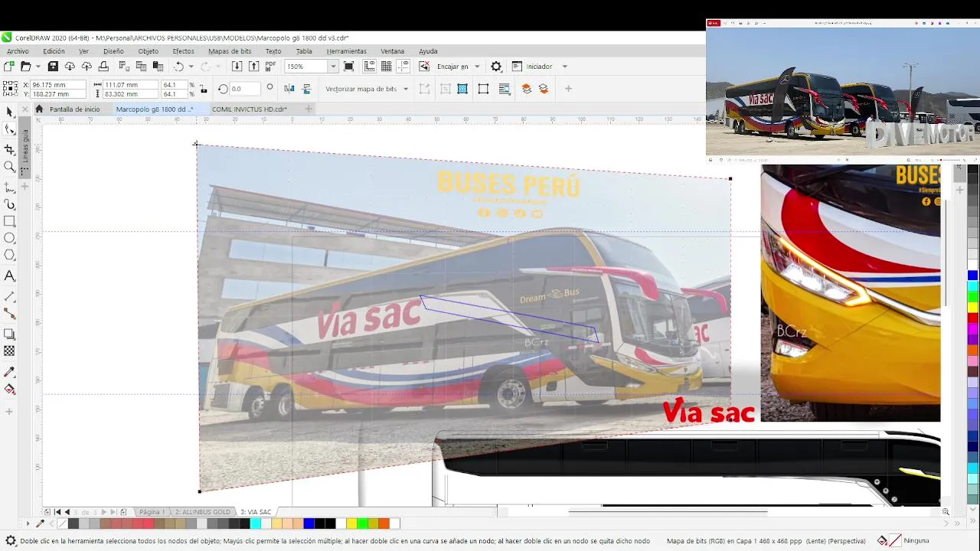
Task: Click the Edit bitmap button
Action: point(425,89)
